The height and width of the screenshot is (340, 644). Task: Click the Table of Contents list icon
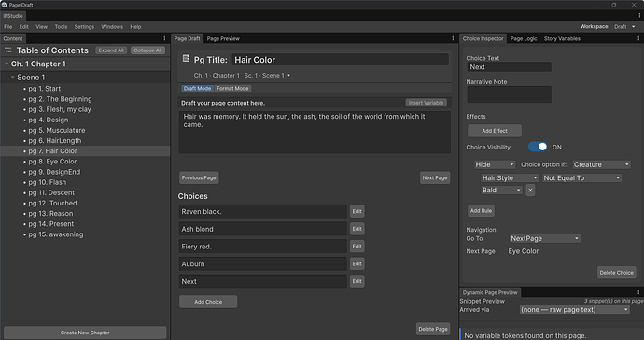tap(8, 50)
